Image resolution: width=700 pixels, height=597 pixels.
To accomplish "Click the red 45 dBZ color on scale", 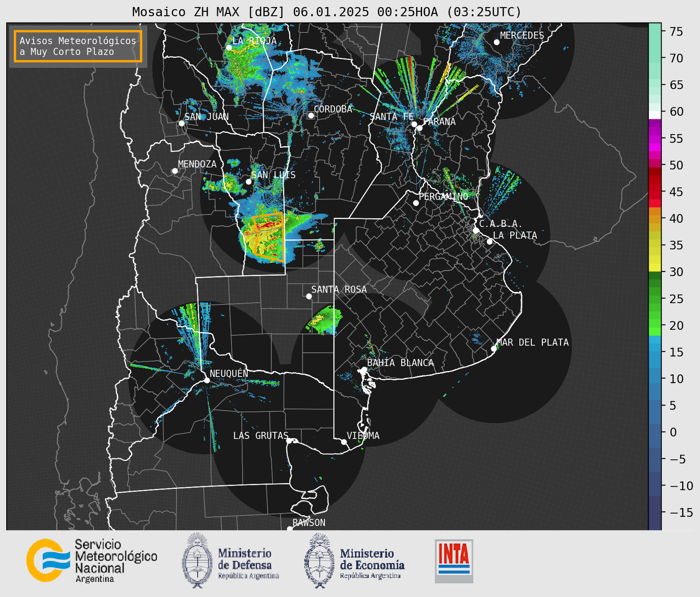I will 655,192.
